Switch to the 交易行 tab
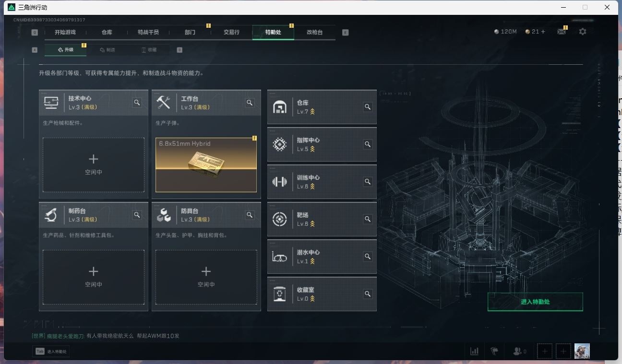This screenshot has width=622, height=364. point(231,32)
